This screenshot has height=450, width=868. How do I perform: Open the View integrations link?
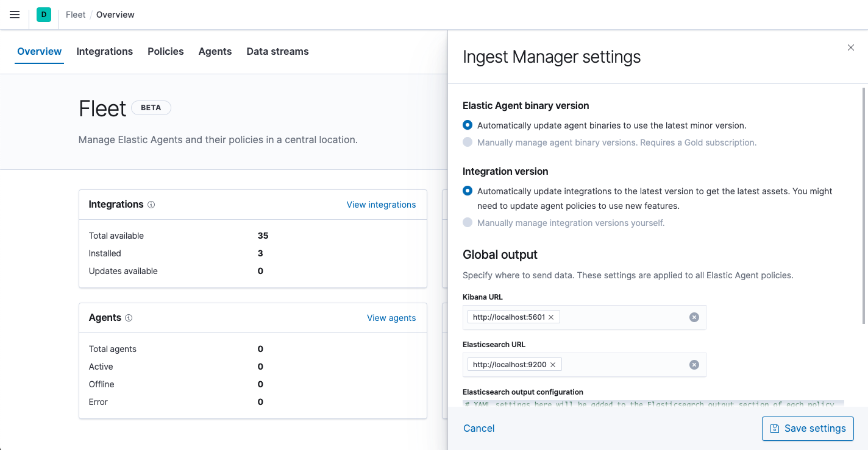point(381,205)
